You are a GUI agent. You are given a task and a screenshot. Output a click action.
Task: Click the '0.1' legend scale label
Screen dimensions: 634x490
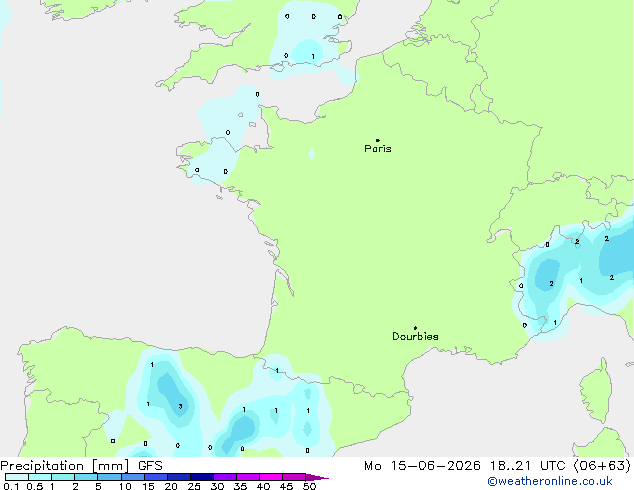pos(11,486)
